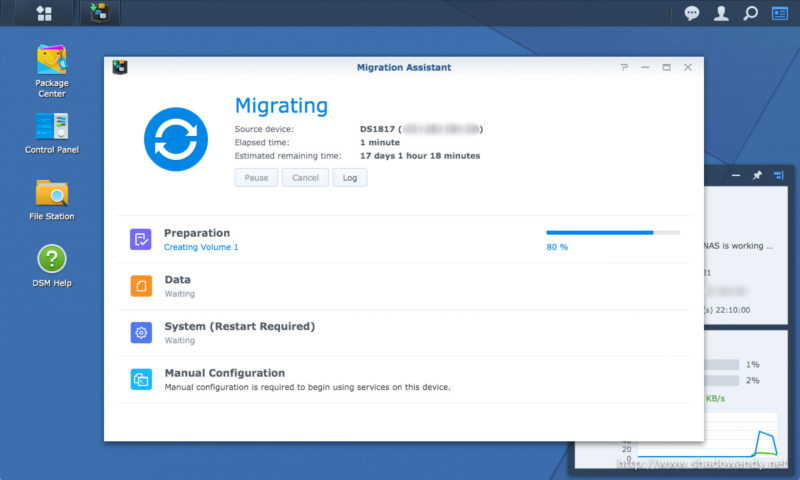Click the System gear step icon
The width and height of the screenshot is (800, 480).
[141, 333]
